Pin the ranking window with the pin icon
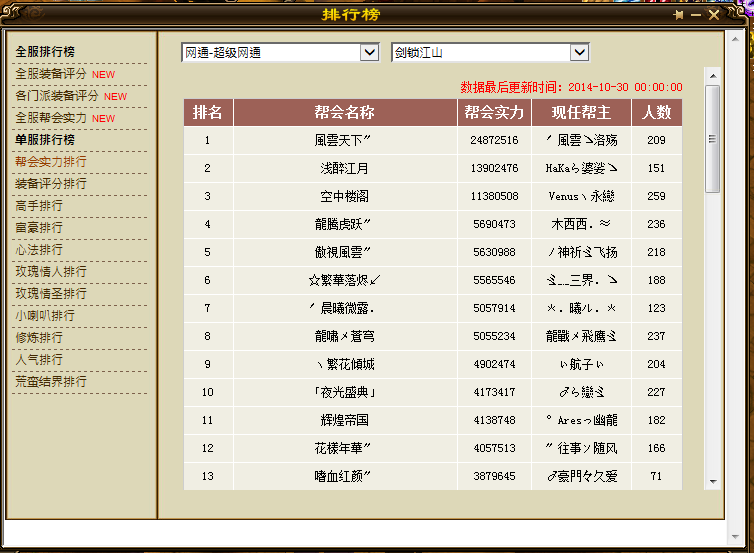Viewport: 754px width, 553px height. [679, 15]
